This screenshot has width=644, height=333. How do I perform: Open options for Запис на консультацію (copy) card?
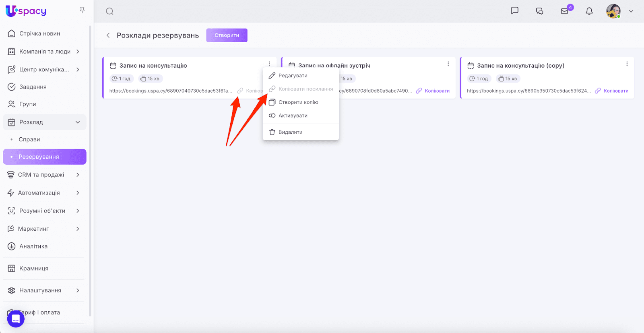(x=627, y=64)
